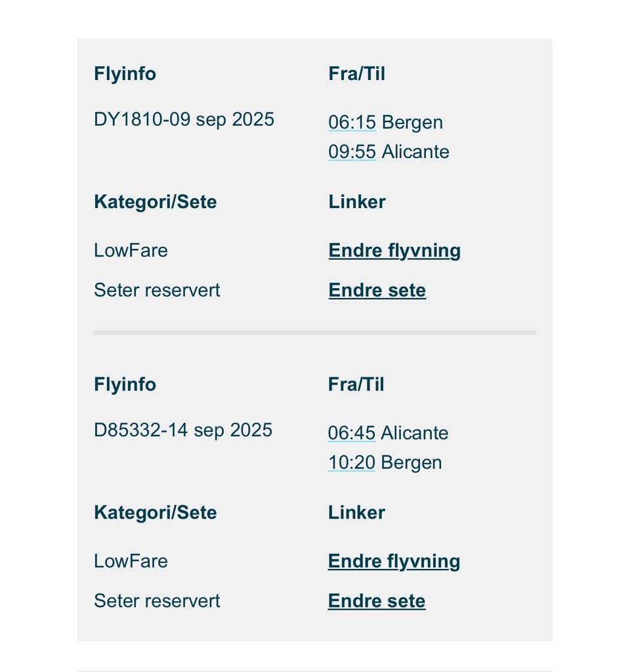Select the 10:20 Bergen arrival time
The width and height of the screenshot is (630, 672).
pyautogui.click(x=352, y=462)
